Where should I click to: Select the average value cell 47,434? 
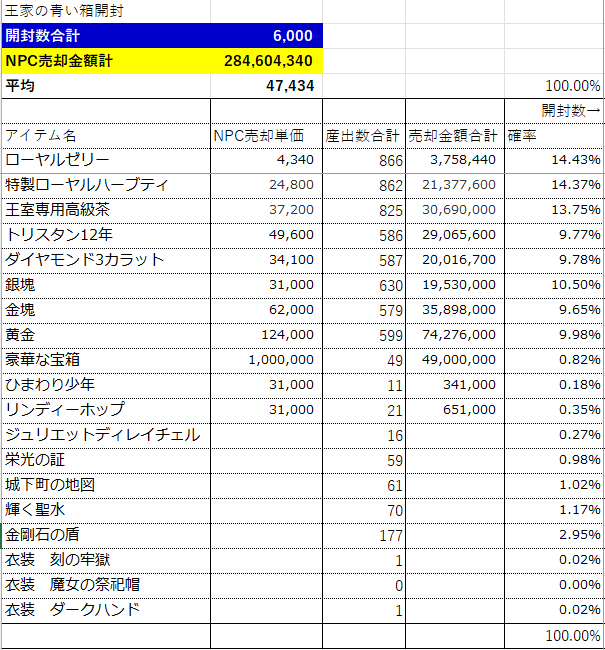[266, 86]
